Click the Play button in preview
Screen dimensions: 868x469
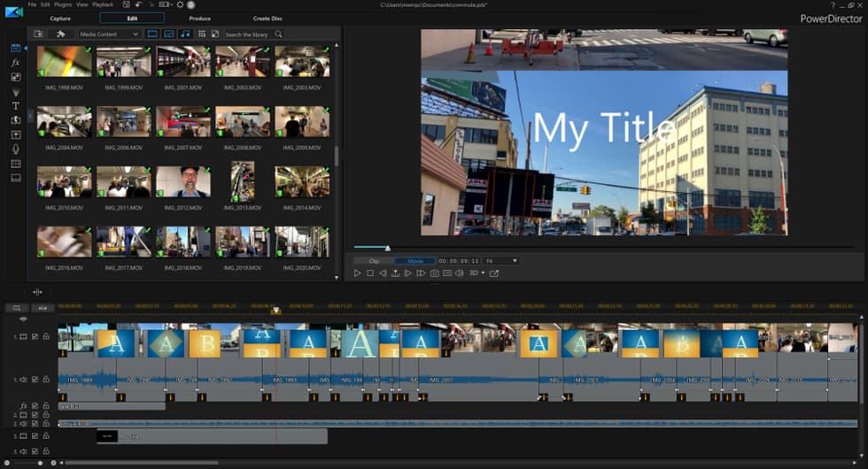[x=358, y=273]
